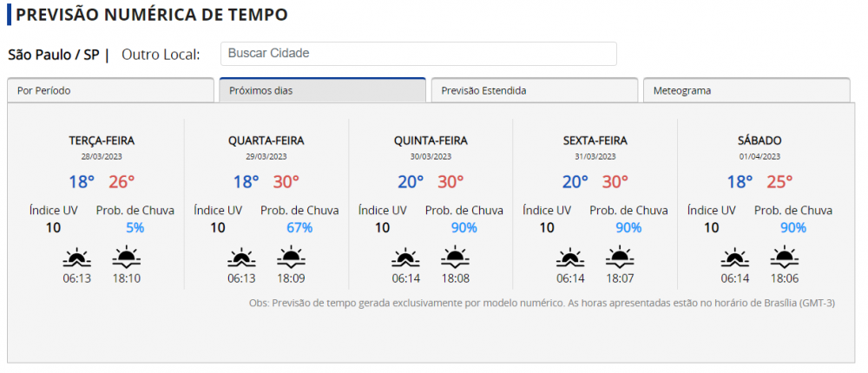The image size is (868, 373).
Task: Click the Quarta-feira day heading
Action: pyautogui.click(x=266, y=141)
